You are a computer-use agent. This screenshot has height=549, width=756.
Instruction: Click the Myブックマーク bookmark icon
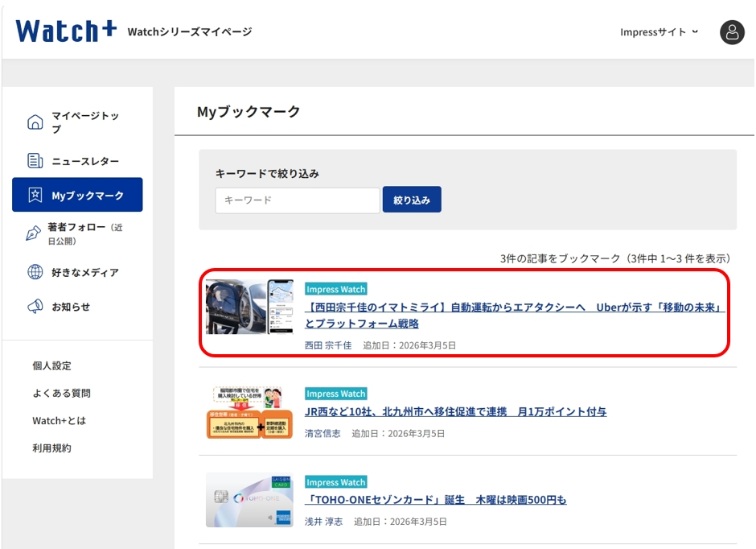36,194
